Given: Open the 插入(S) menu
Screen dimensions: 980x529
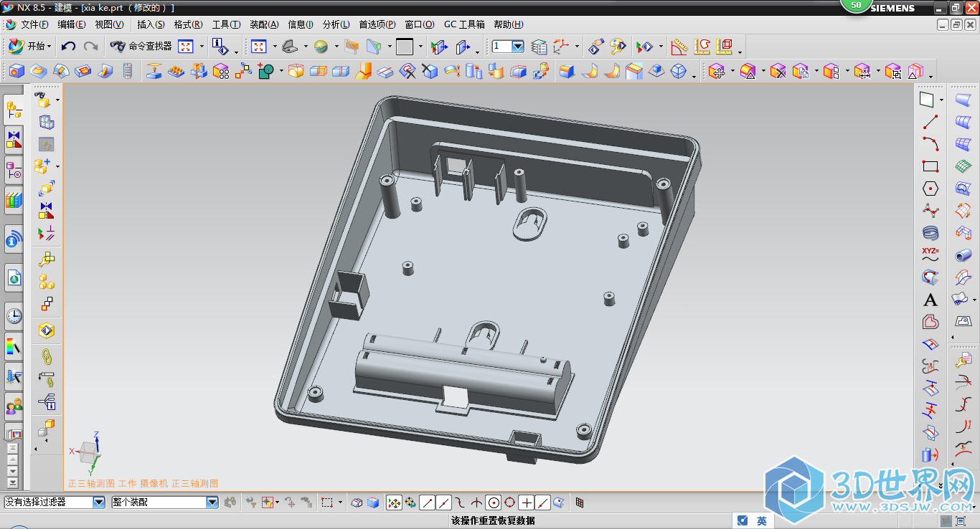Looking at the screenshot, I should pyautogui.click(x=151, y=24).
